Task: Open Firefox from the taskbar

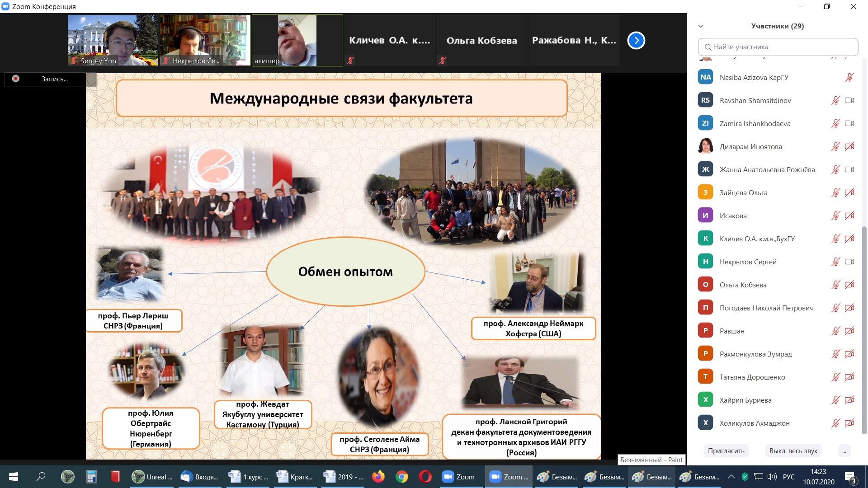Action: (378, 477)
